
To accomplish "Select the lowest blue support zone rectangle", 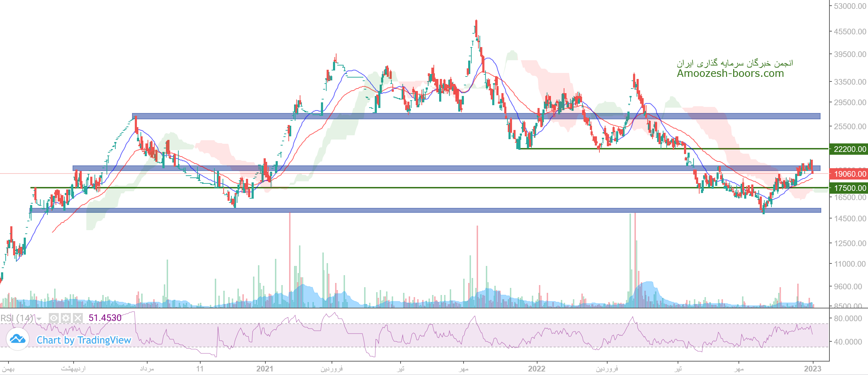I will 425,210.
